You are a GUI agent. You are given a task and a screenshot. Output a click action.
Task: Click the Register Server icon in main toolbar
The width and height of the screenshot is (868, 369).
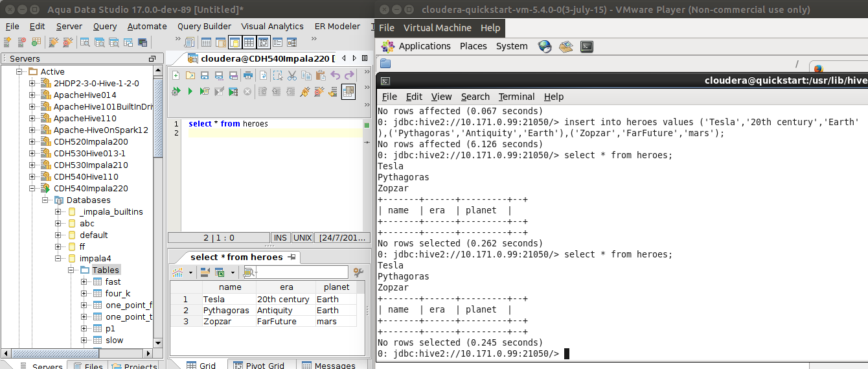click(7, 42)
